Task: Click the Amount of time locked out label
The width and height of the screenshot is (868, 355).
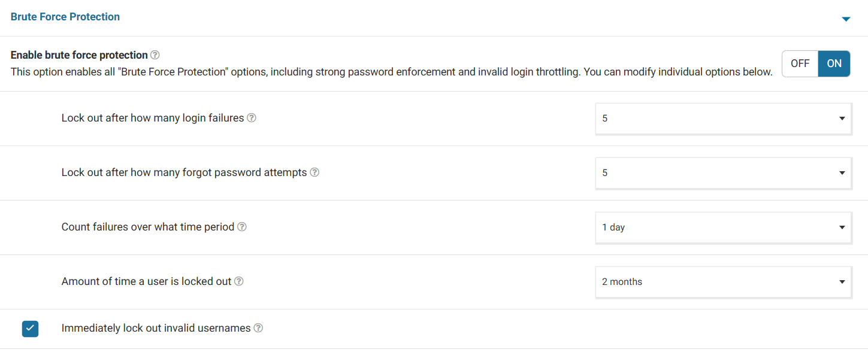Action: [x=146, y=281]
